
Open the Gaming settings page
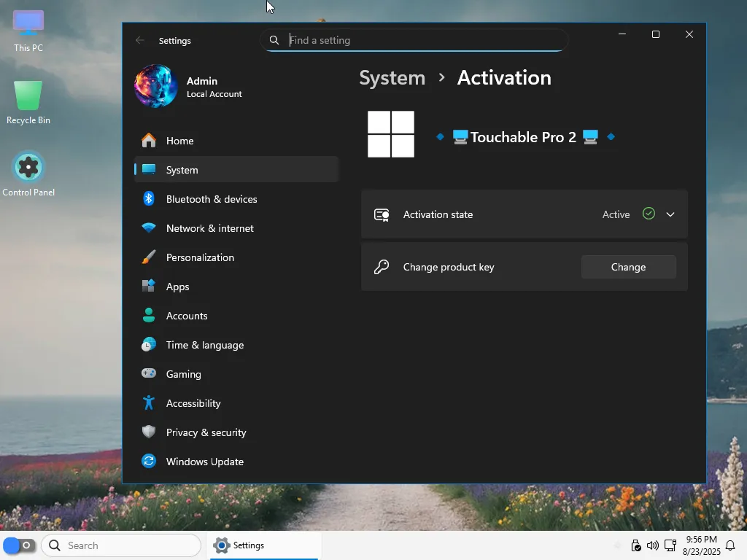click(x=236, y=374)
